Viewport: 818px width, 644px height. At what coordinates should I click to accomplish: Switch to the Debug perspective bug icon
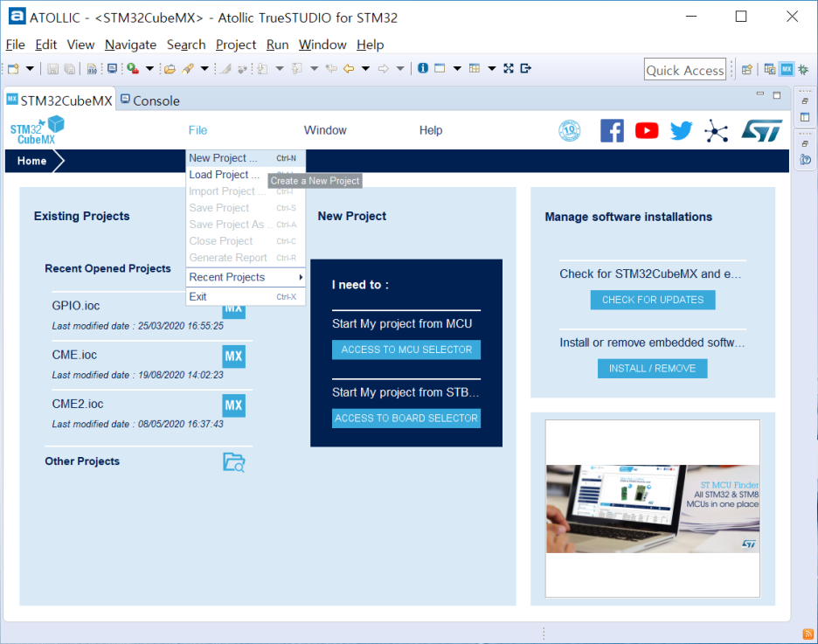coord(803,69)
